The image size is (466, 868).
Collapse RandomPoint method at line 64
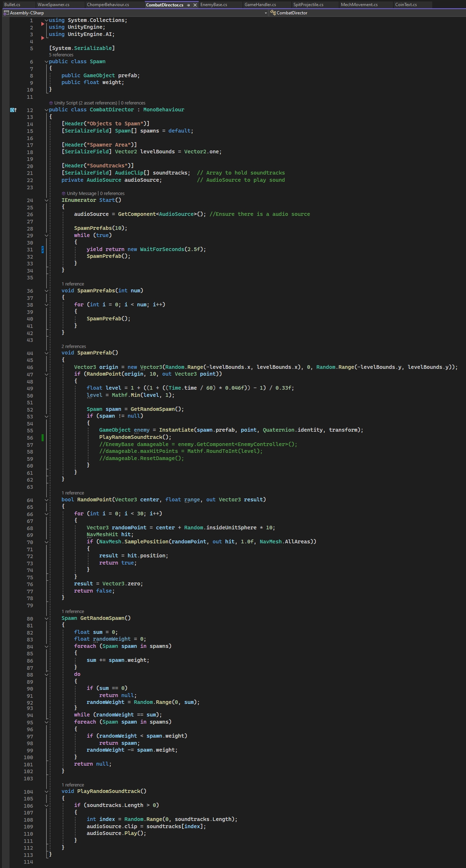pyautogui.click(x=46, y=500)
